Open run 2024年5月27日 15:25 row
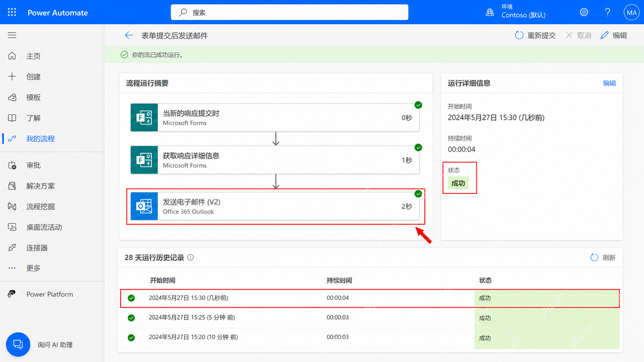Viewport: 644px width, 362px height. (x=370, y=318)
